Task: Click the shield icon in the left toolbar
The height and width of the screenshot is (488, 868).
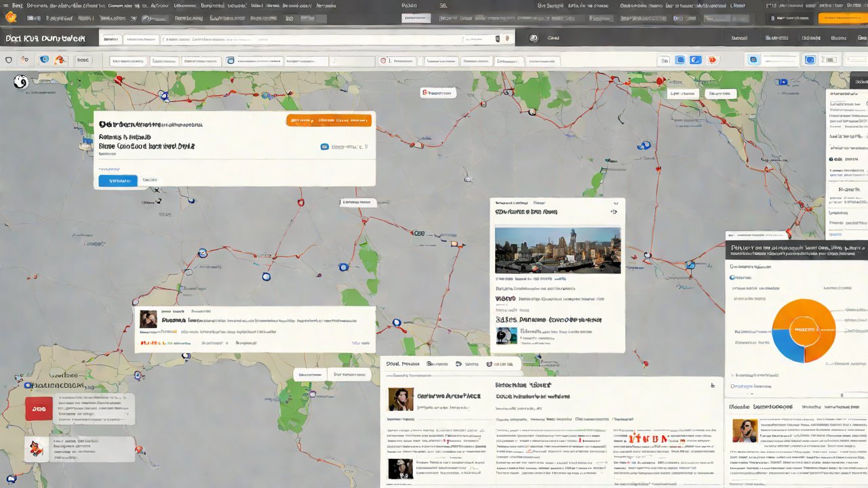Action: [x=9, y=60]
